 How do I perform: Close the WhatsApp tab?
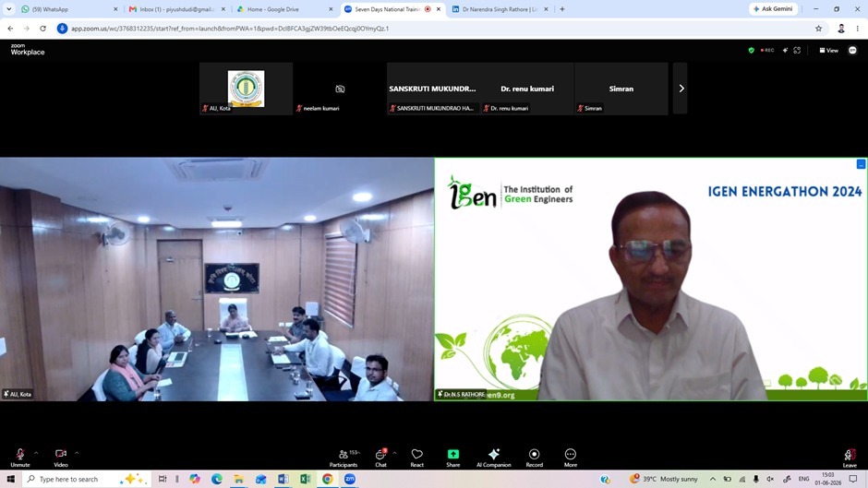click(x=115, y=9)
